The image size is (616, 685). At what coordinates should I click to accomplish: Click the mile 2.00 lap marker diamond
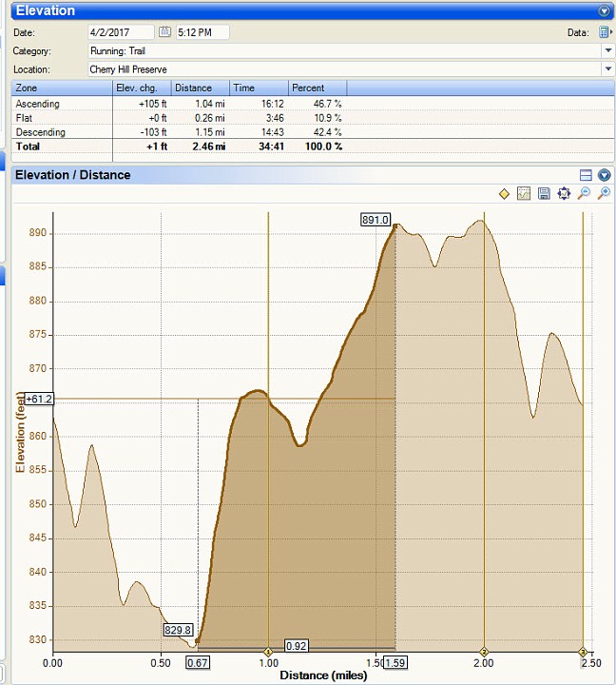[485, 652]
